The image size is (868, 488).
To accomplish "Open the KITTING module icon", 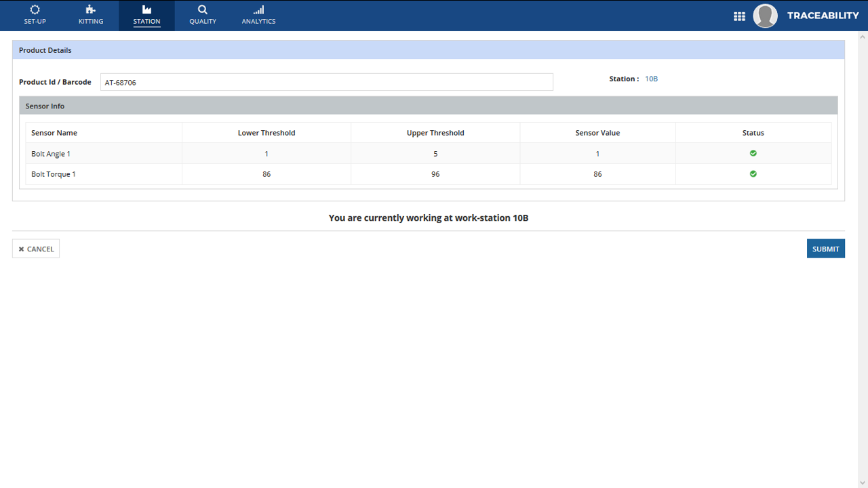I will click(x=90, y=10).
